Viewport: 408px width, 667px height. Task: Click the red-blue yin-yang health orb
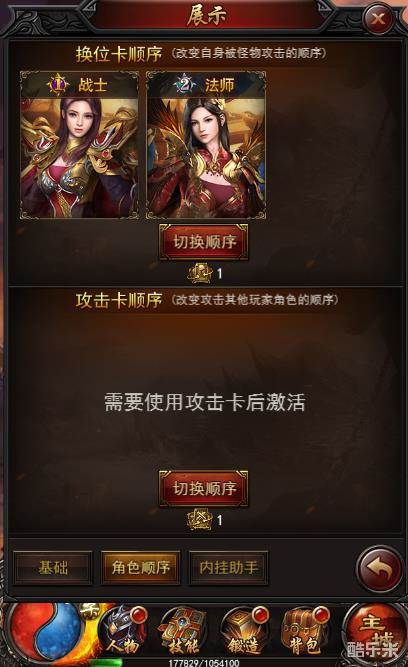click(x=47, y=631)
